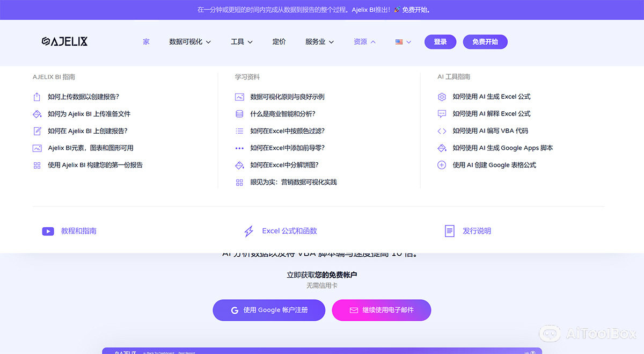The image size is (644, 354).
Task: Click document icon for 发行说明
Action: pyautogui.click(x=450, y=231)
